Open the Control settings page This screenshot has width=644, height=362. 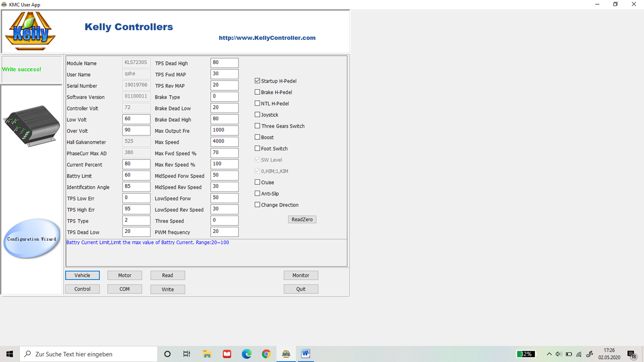(82, 289)
